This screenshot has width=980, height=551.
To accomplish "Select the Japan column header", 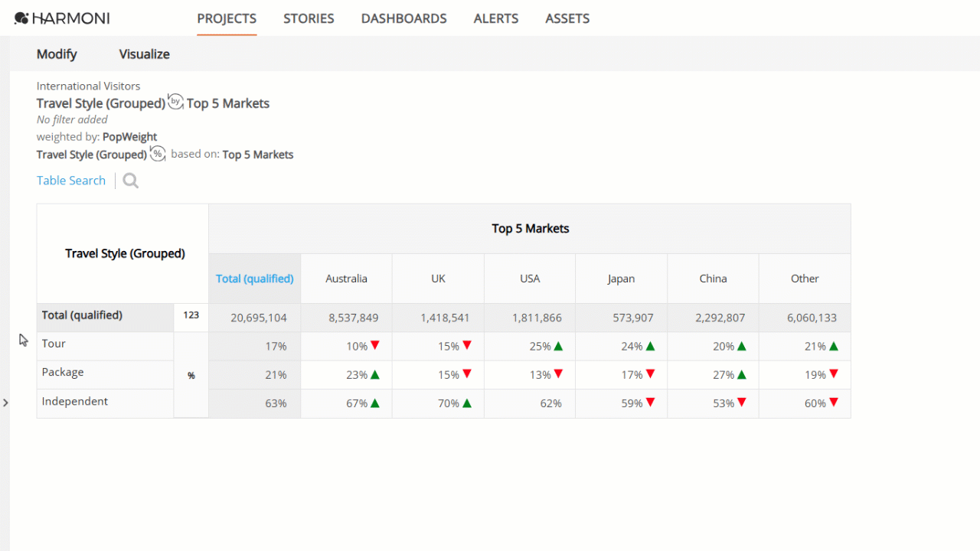I will coord(621,279).
